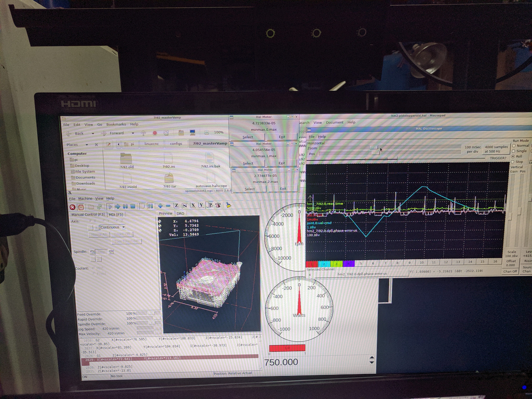Screen dimensions: 532x399
Task: Toggle block delete skip-lines icon
Action: (143, 206)
